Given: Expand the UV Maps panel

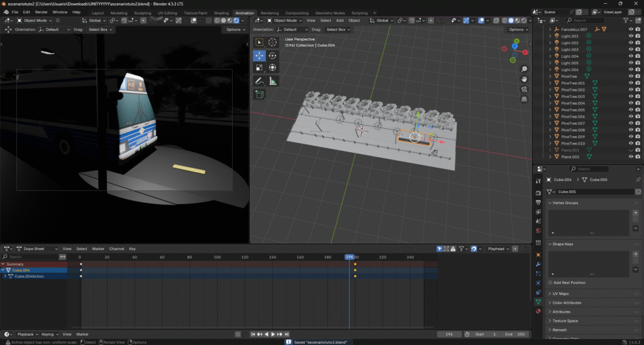Looking at the screenshot, I should coord(560,293).
